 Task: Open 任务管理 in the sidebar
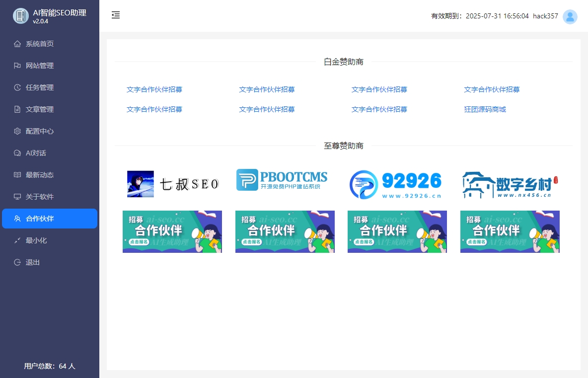coord(50,87)
